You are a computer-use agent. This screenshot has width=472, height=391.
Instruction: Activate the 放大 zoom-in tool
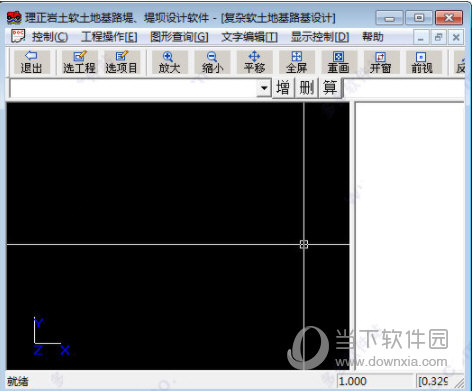[169, 62]
